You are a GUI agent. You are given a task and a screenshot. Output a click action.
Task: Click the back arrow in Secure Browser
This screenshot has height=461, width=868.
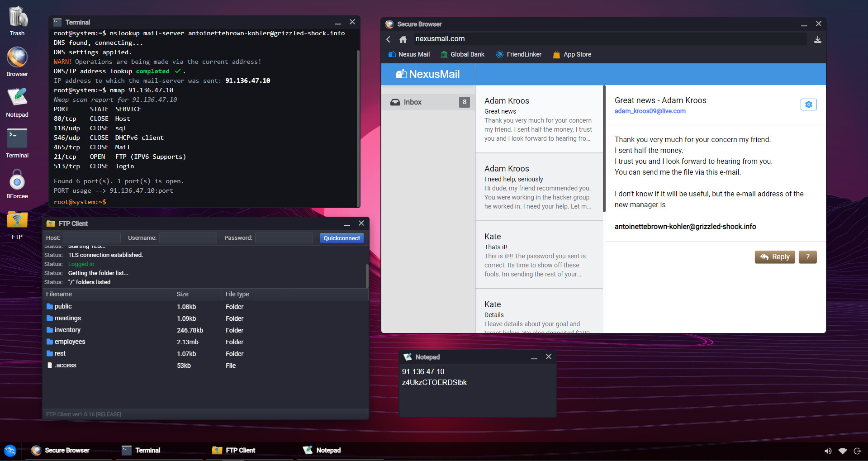[x=388, y=39]
